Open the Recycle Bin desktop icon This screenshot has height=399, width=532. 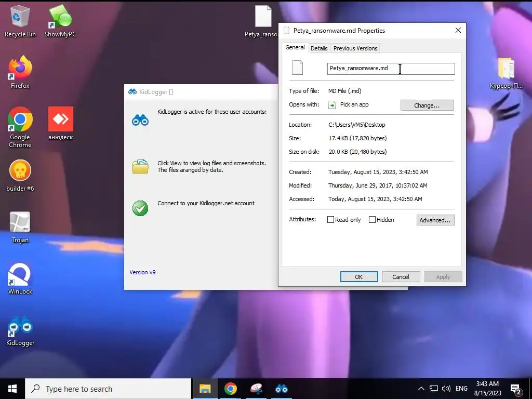(x=20, y=21)
